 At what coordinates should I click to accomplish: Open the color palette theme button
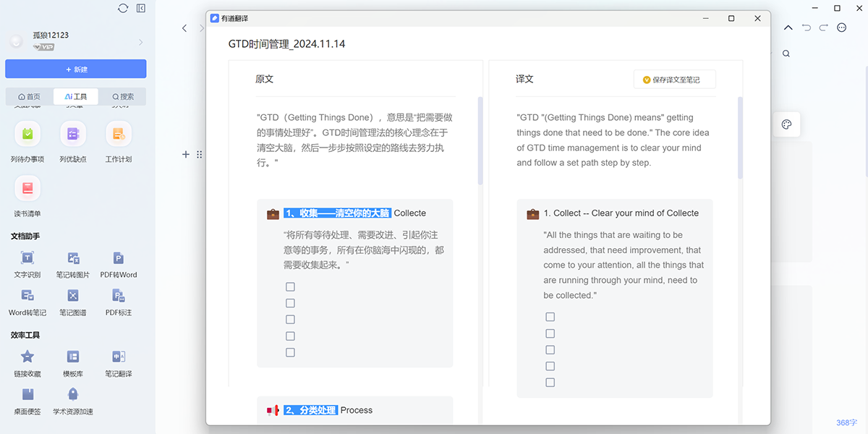[x=786, y=124]
